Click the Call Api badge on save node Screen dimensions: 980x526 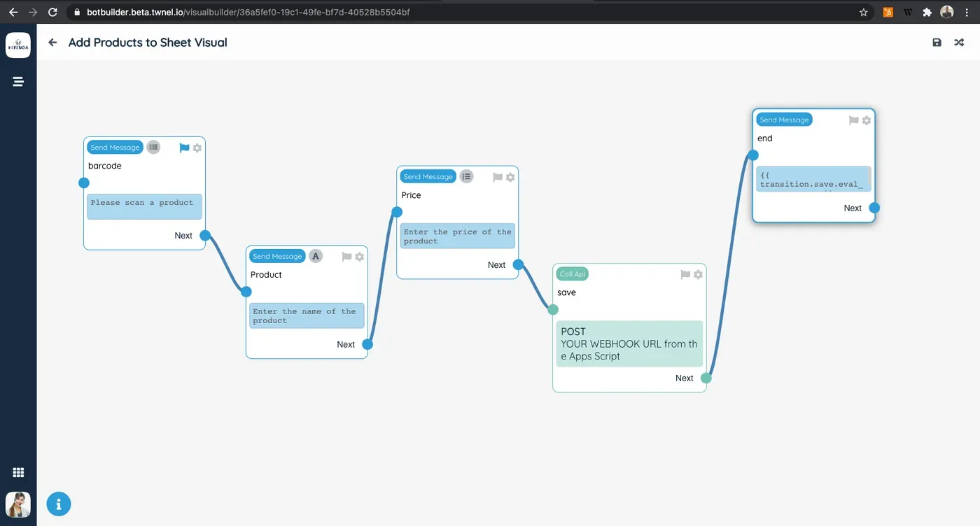pyautogui.click(x=573, y=274)
